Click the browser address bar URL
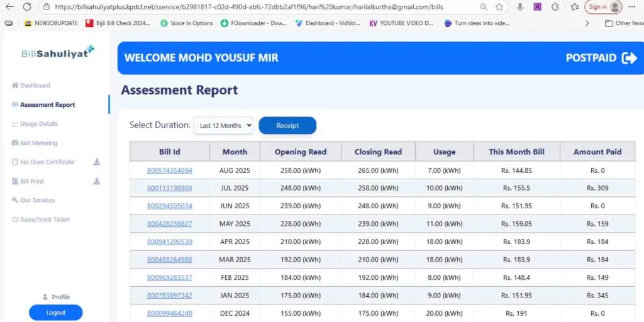Image resolution: width=644 pixels, height=322 pixels. (x=252, y=7)
